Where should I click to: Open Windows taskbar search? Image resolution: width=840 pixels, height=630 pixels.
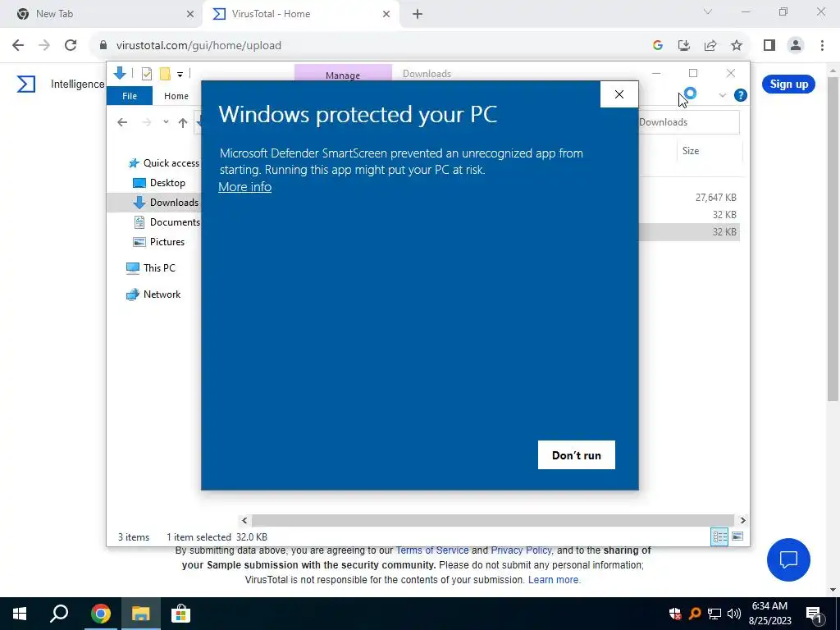point(59,614)
